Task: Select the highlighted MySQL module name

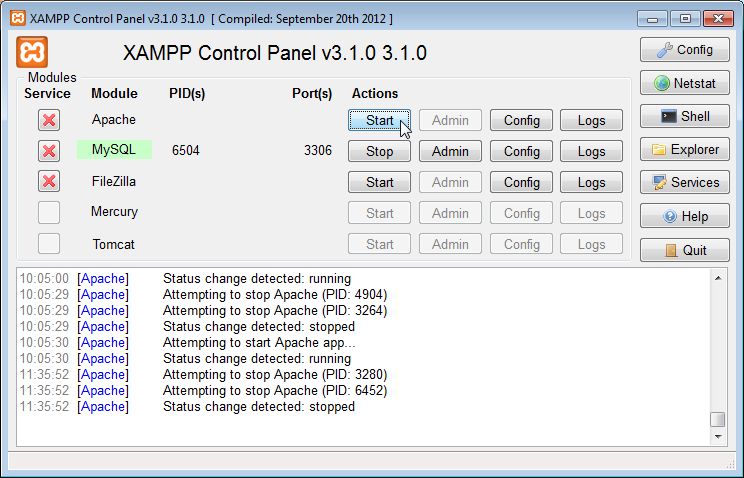Action: [114, 150]
